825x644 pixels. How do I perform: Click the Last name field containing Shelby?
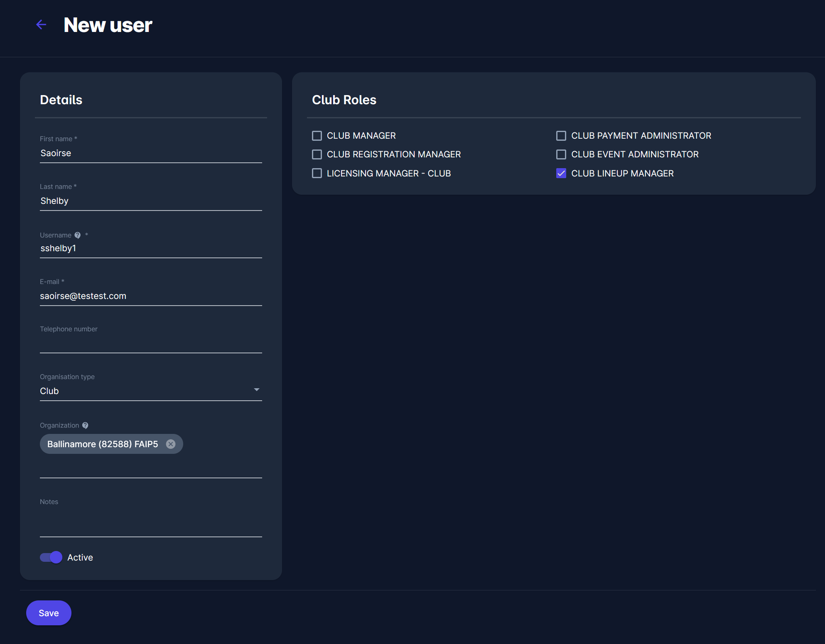150,201
